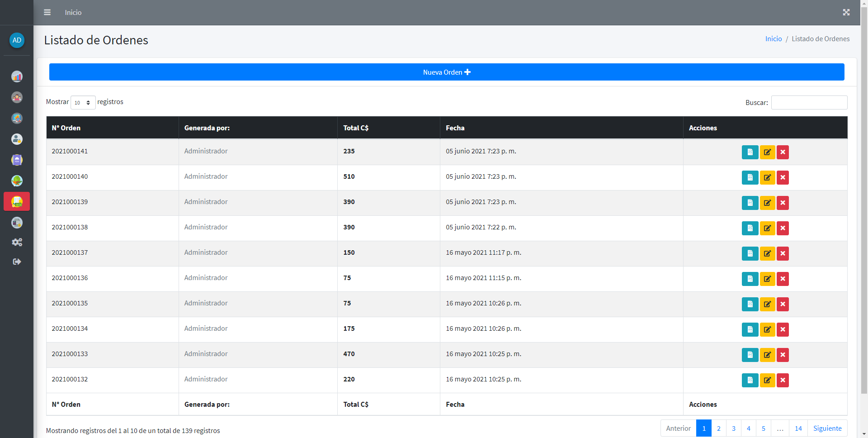Sort table by Total C$ column header
Viewport: 868px width, 438px height.
tap(356, 128)
